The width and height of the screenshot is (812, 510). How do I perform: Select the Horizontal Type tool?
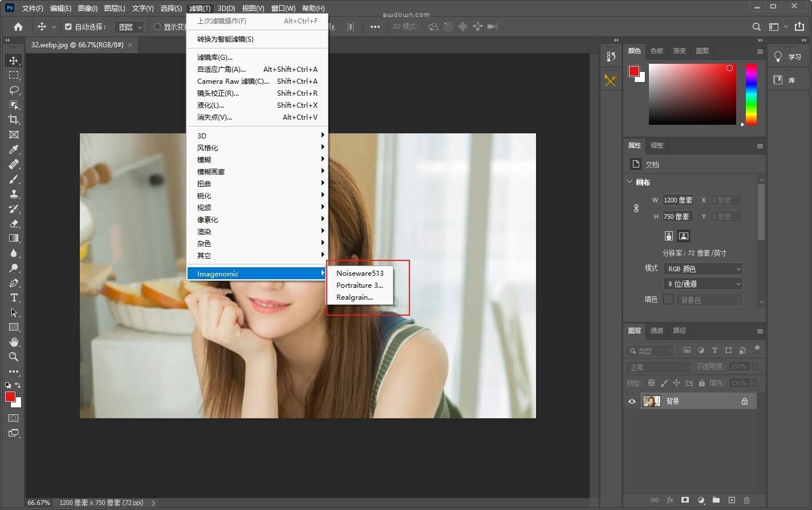pos(14,297)
